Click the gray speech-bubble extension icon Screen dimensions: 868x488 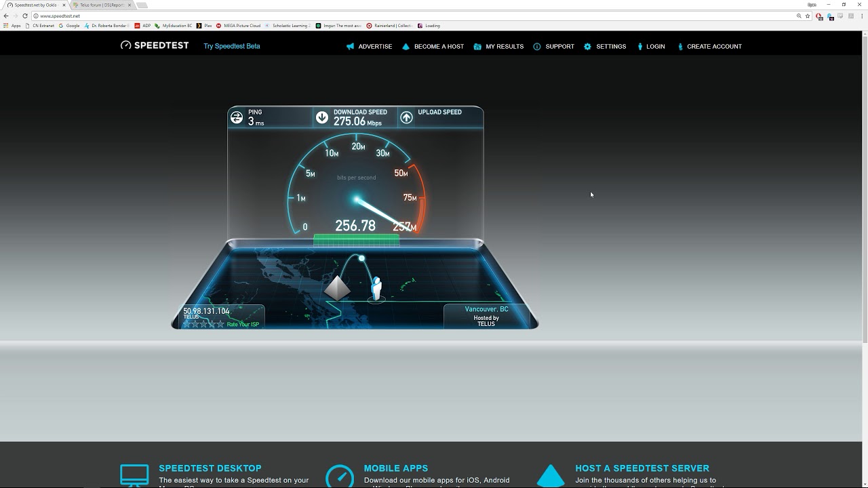pos(842,16)
